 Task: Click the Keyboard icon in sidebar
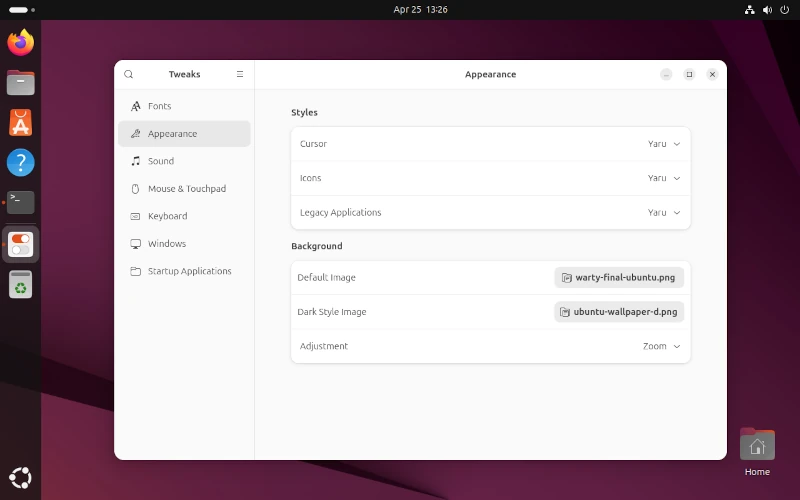coord(135,216)
